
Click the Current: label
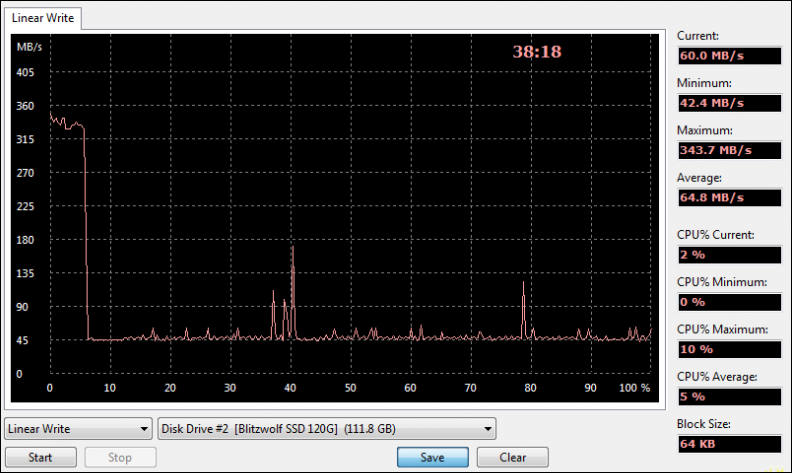tap(698, 36)
